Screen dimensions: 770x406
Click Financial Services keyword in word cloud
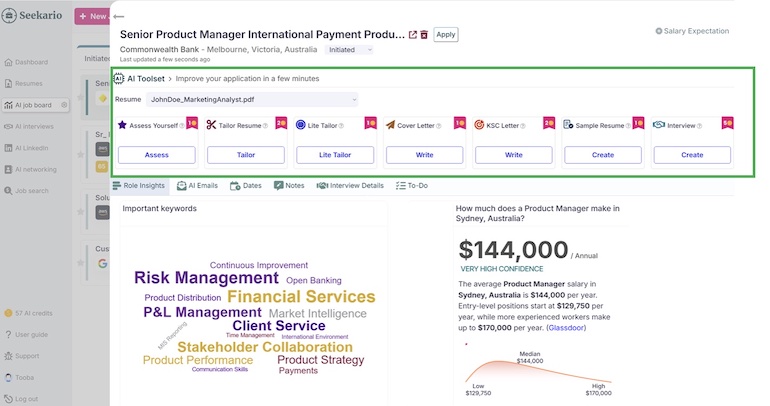coord(301,297)
